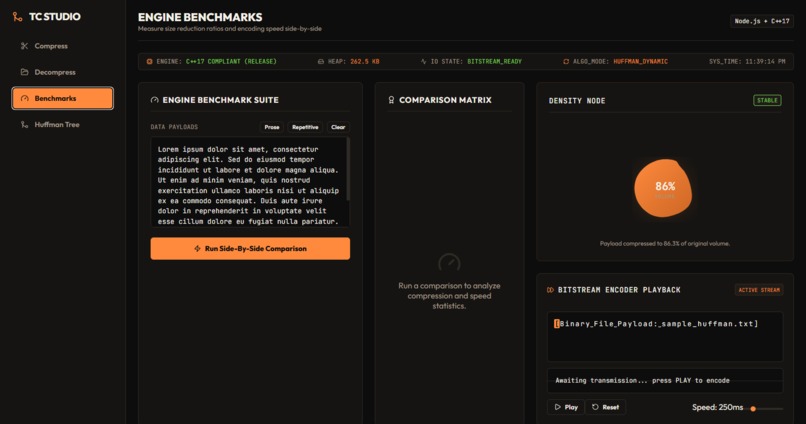Reset the bitstream playback
The width and height of the screenshot is (806, 424).
point(605,407)
